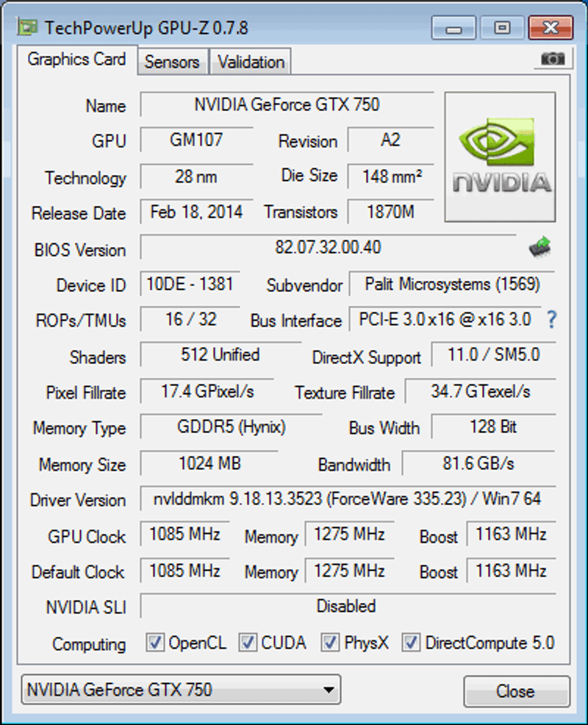588x725 pixels.
Task: Click the BIOS save chip icon
Action: [540, 248]
